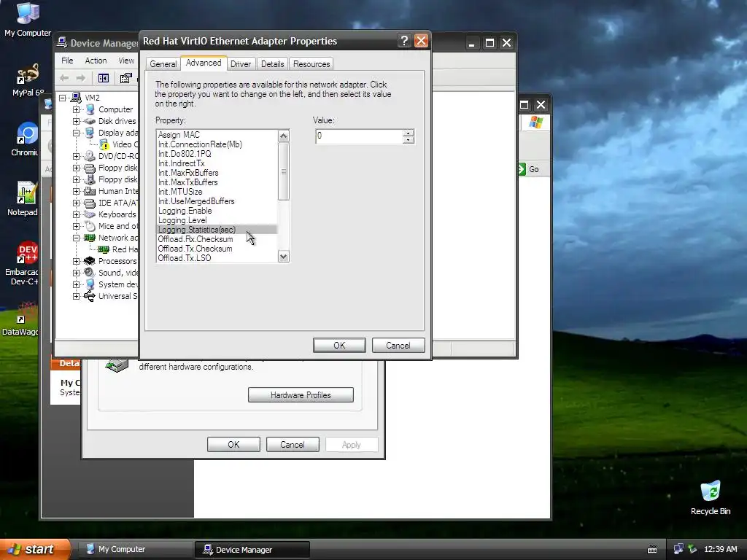
Task: Click OK in the System Properties dialog
Action: pyautogui.click(x=233, y=444)
